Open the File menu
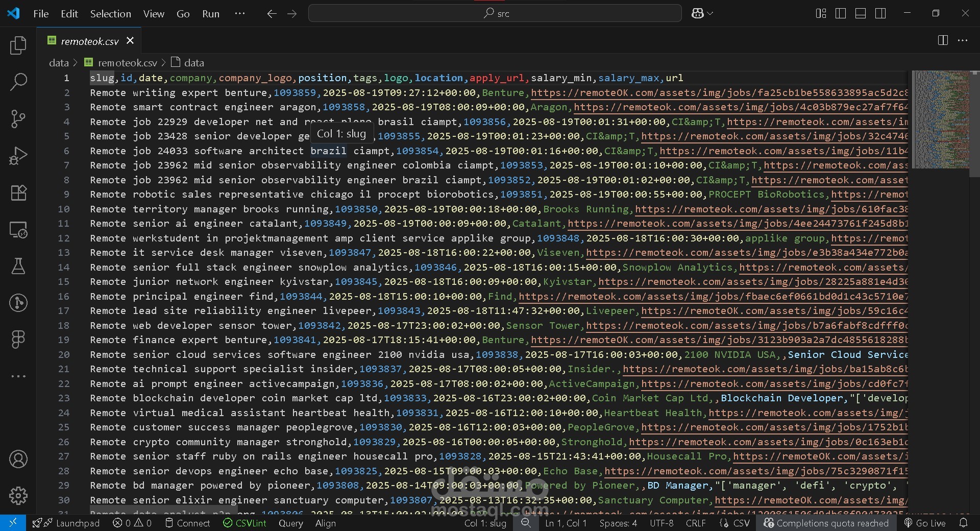Screen dimensions: 980x531 41,14
